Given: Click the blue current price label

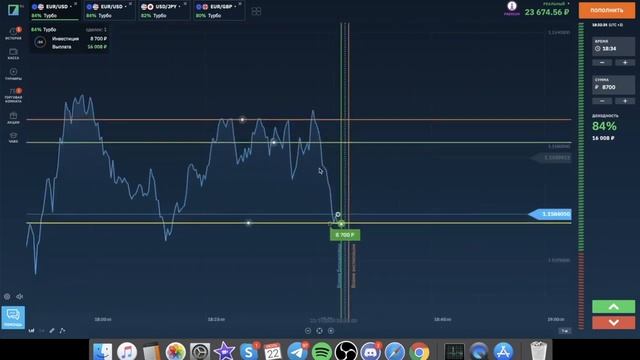Looking at the screenshot, I should pyautogui.click(x=550, y=214).
